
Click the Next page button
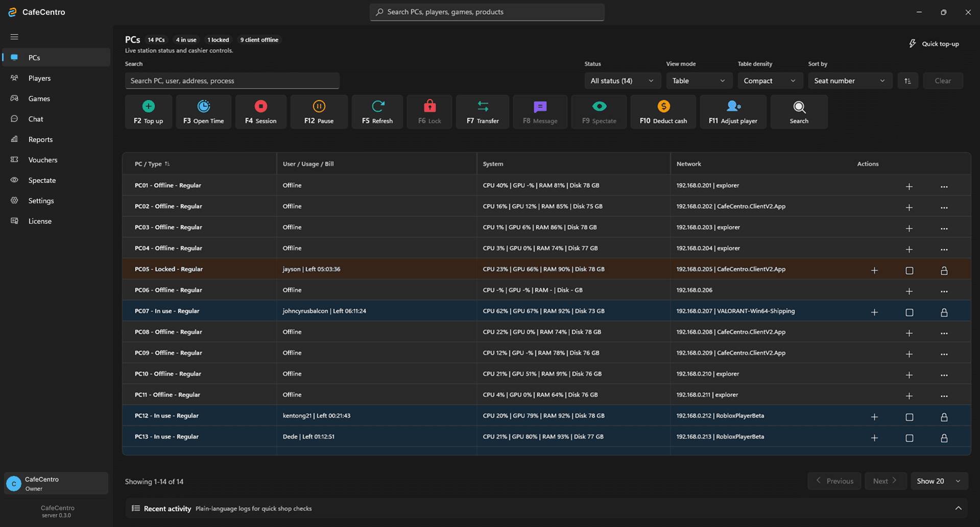point(886,481)
